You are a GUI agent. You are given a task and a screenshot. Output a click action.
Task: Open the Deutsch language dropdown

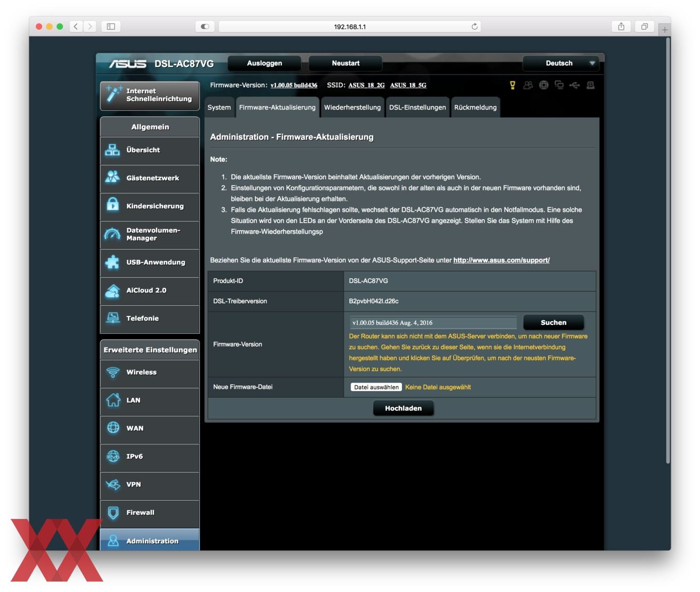point(561,63)
